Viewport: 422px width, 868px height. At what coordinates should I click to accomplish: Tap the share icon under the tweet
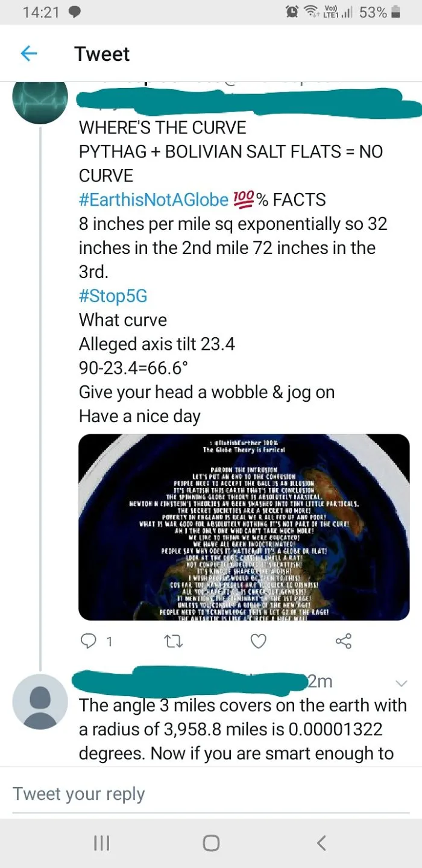(x=344, y=642)
